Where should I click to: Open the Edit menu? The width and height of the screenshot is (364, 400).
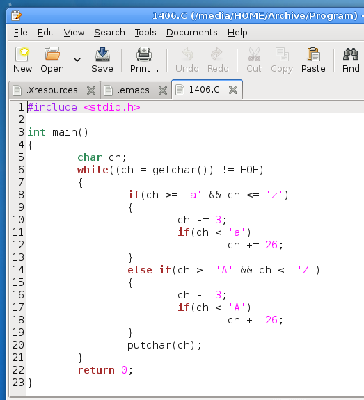tap(45, 32)
